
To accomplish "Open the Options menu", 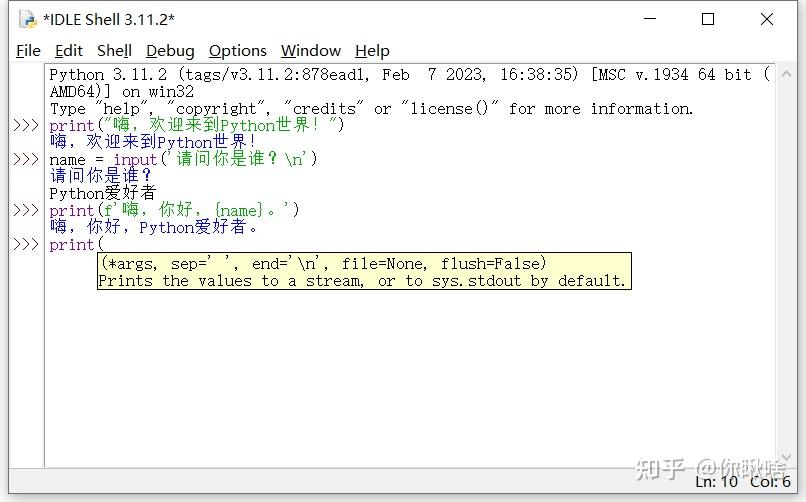I will point(237,51).
